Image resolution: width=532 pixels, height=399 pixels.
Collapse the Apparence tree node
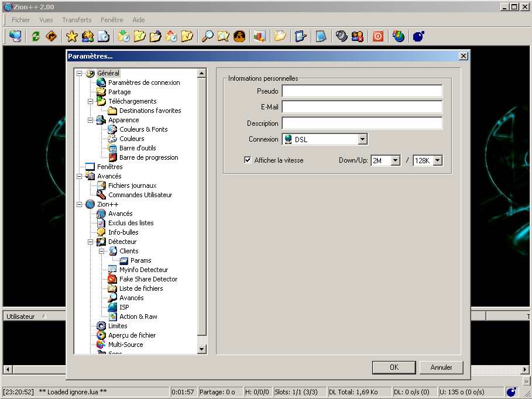[x=91, y=120]
